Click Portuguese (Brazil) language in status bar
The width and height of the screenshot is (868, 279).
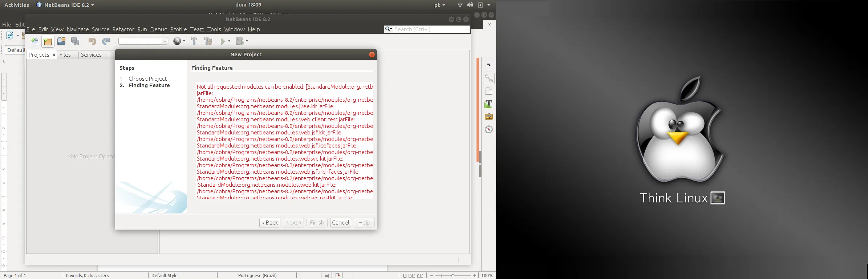pyautogui.click(x=257, y=276)
